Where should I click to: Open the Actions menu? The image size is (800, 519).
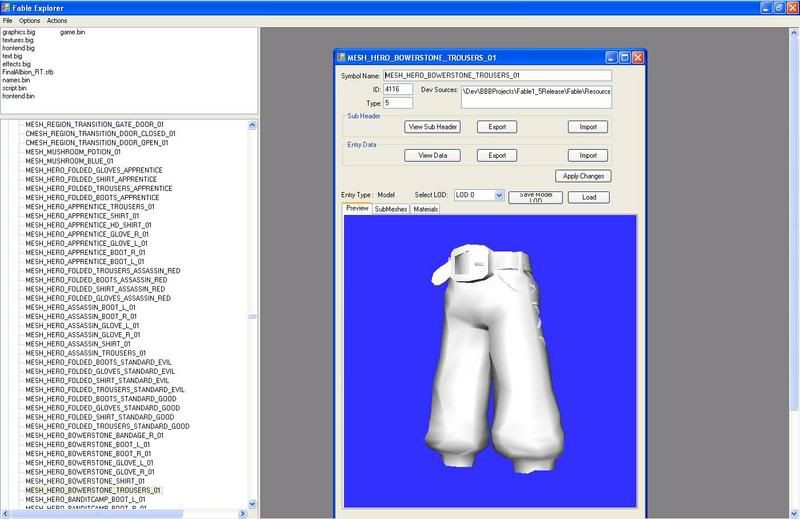57,21
